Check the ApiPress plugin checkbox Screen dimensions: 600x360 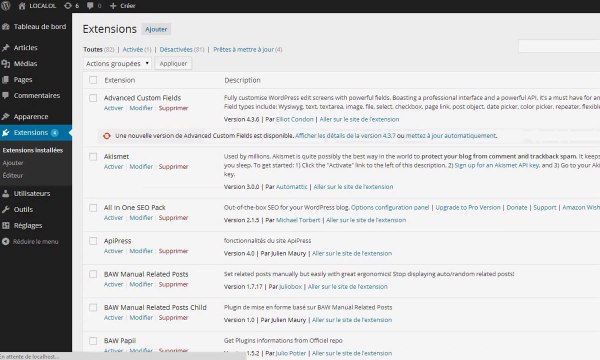[x=93, y=241]
